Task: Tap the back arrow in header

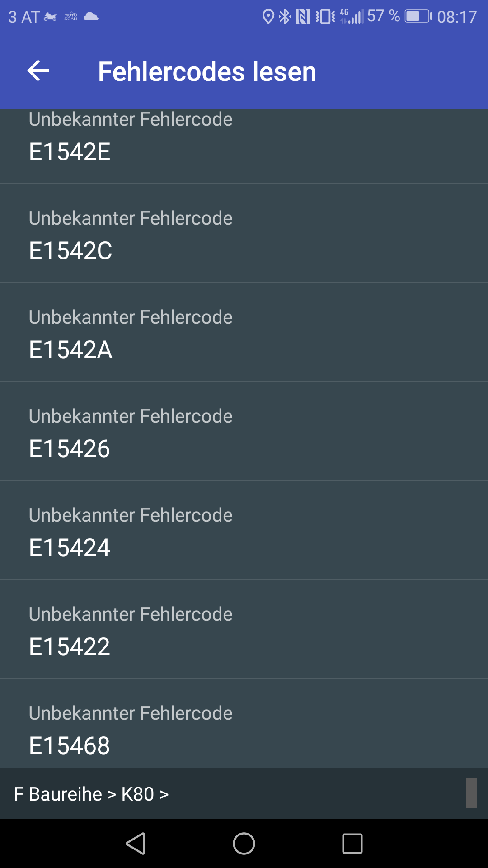Action: 38,71
